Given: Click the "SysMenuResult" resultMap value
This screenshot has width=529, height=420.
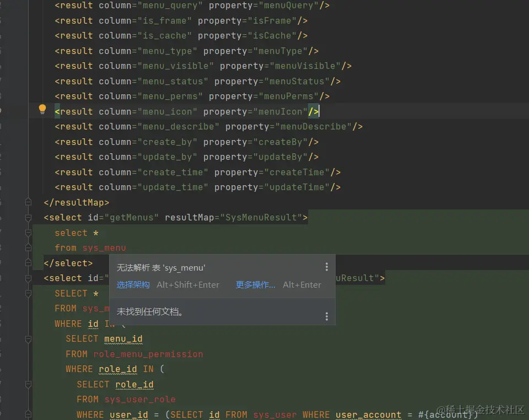Looking at the screenshot, I should [261, 218].
